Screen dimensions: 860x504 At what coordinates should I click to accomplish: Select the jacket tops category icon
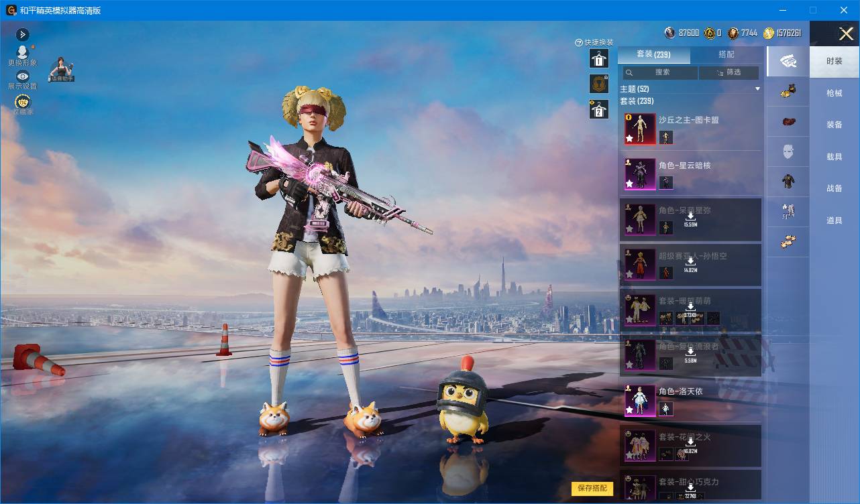pyautogui.click(x=788, y=181)
